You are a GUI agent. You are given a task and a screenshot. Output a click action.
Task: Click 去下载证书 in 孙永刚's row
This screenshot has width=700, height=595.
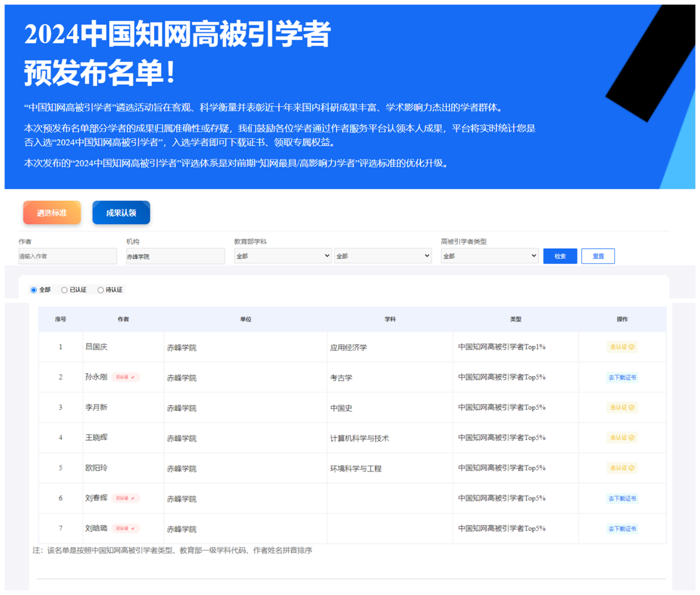pos(622,377)
